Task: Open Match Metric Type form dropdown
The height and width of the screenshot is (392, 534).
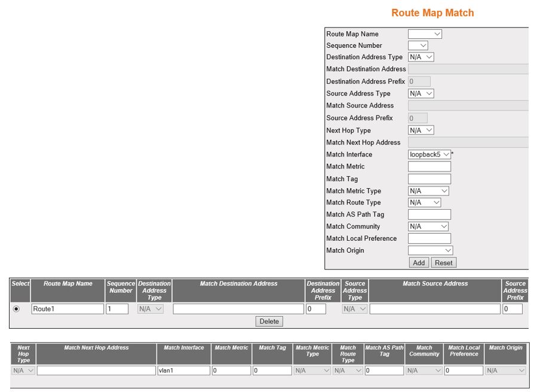Action: (x=428, y=191)
